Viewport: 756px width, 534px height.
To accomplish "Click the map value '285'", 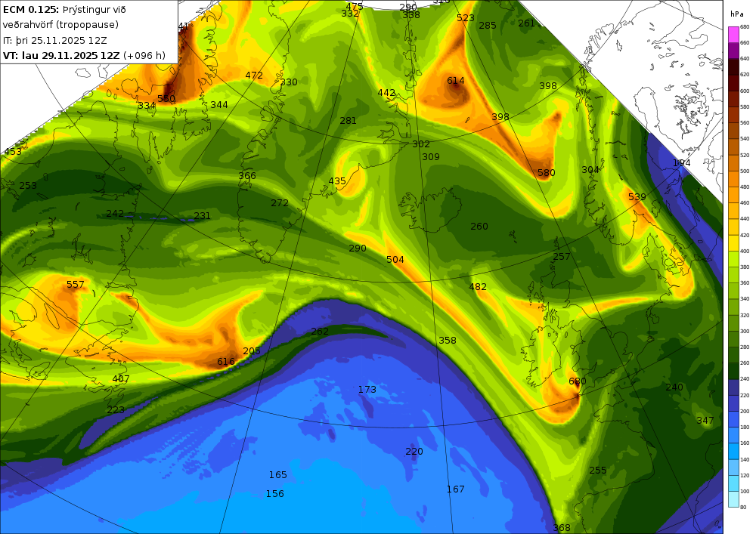I will coord(488,26).
